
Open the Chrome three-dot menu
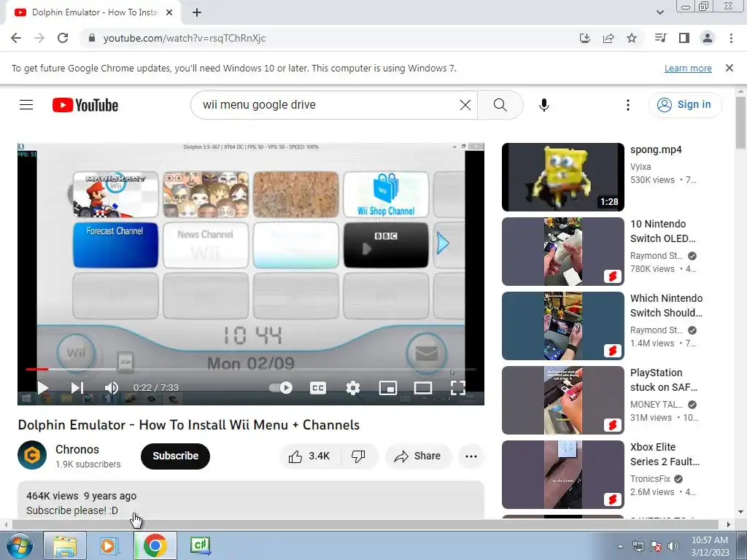point(731,38)
